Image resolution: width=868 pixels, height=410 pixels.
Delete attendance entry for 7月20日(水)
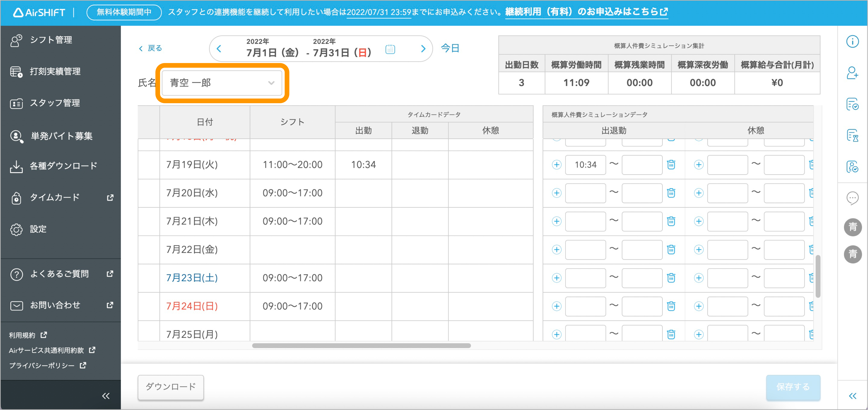point(671,193)
